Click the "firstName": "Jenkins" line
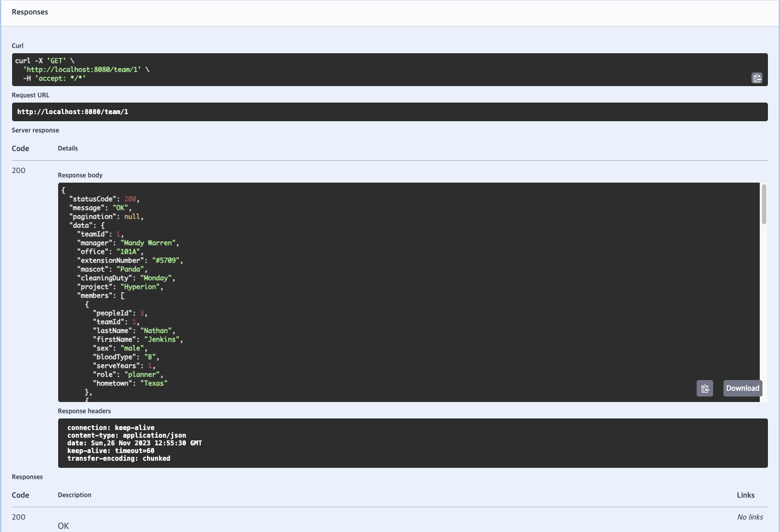 [138, 339]
